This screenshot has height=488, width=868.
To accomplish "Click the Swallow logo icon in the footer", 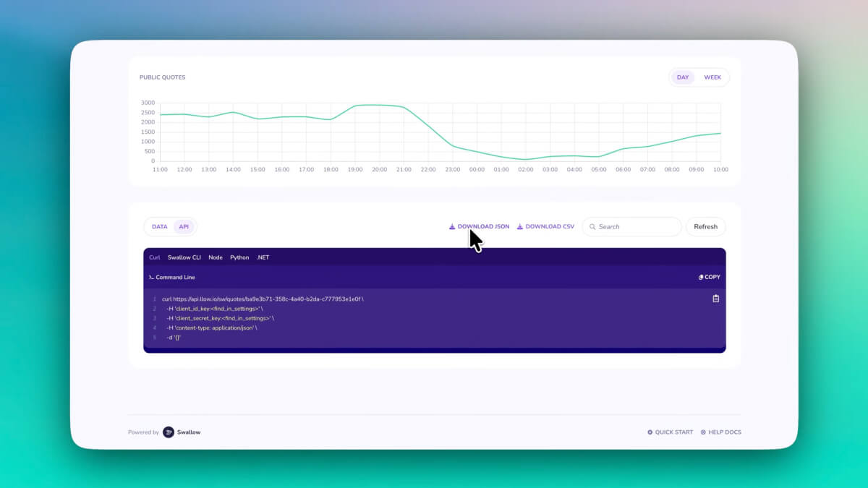I will tap(169, 432).
